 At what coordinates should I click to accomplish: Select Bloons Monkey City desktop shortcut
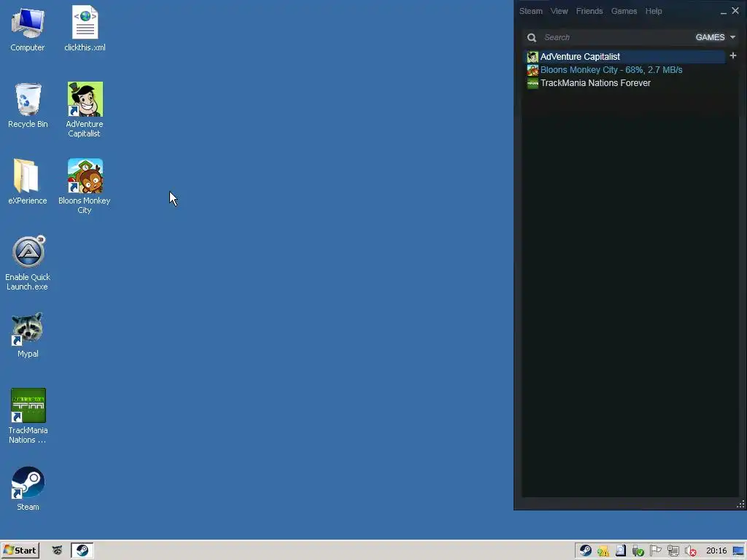pos(85,186)
